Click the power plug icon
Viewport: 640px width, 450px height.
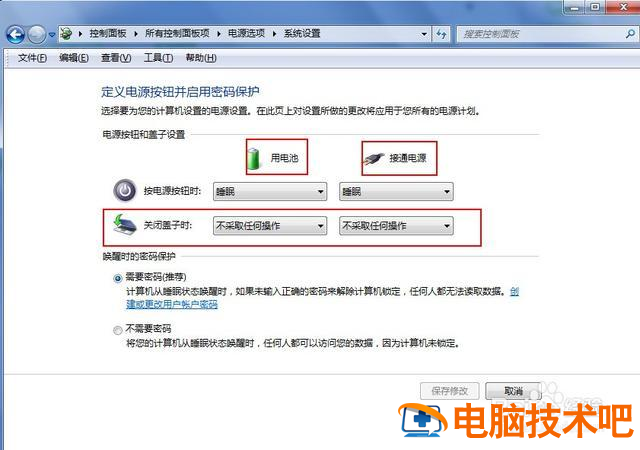(x=374, y=159)
